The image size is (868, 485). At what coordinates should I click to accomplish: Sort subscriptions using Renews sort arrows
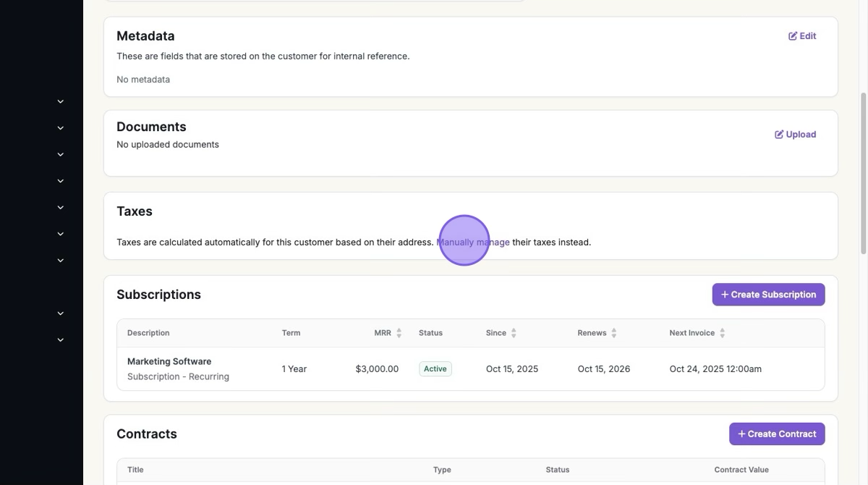pyautogui.click(x=614, y=333)
